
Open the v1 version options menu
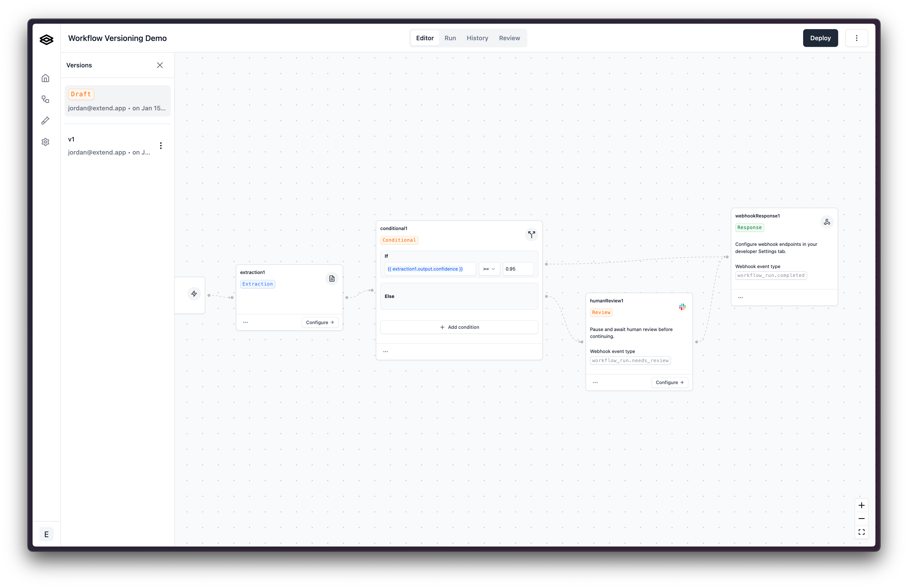[x=161, y=146]
